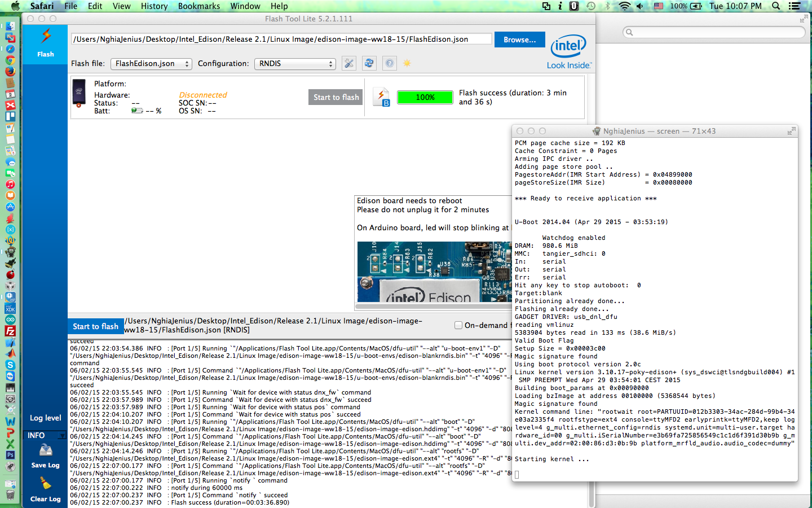Click the Edison device platform icon
This screenshot has width=812, height=508.
(x=79, y=94)
